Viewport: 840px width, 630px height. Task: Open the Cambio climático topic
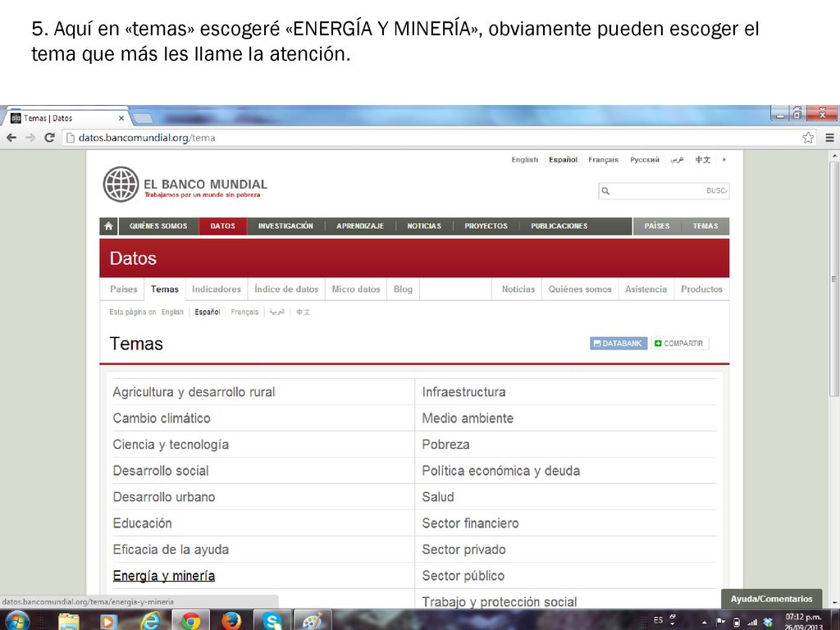coord(162,418)
